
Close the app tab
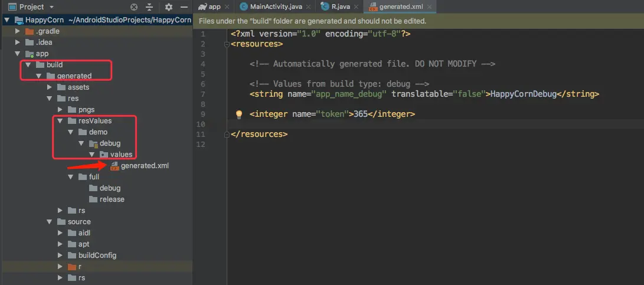(x=227, y=7)
